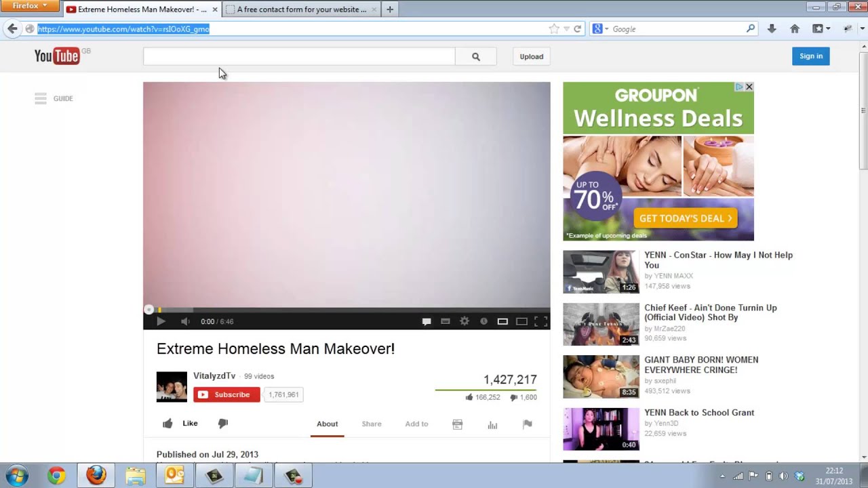Go back with the browser back arrow

click(x=12, y=28)
